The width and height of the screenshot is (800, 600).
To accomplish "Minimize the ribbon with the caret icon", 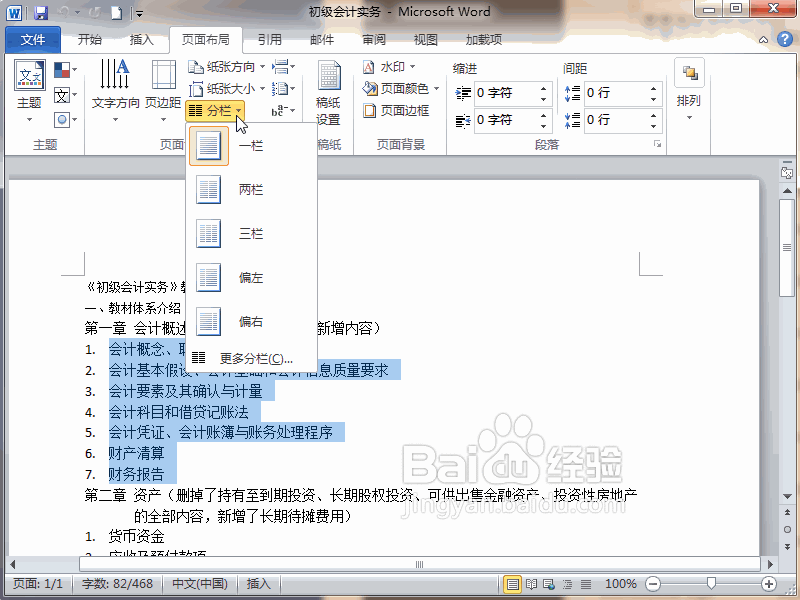I will (x=764, y=39).
